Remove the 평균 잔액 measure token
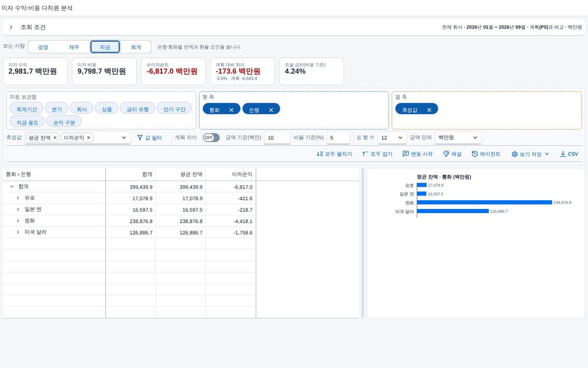The image size is (588, 368). tap(55, 138)
